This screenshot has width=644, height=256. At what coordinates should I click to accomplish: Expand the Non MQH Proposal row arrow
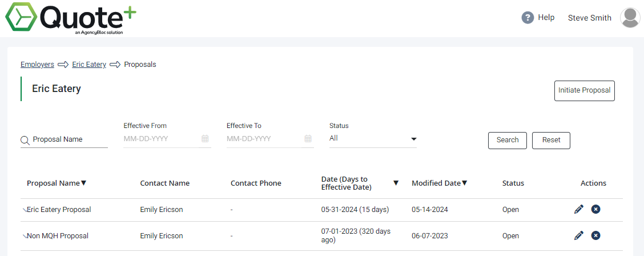click(x=24, y=236)
